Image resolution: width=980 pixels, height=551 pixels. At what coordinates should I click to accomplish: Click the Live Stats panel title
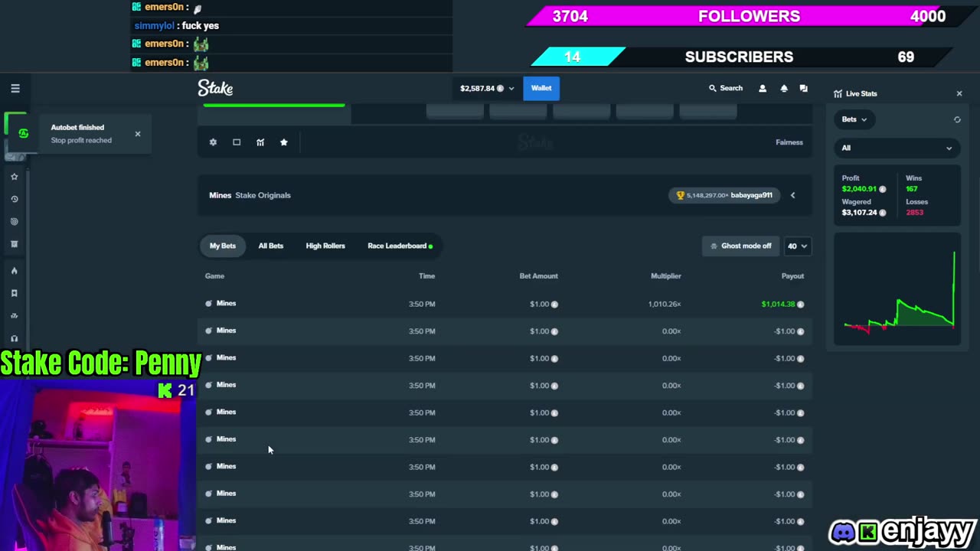click(861, 93)
